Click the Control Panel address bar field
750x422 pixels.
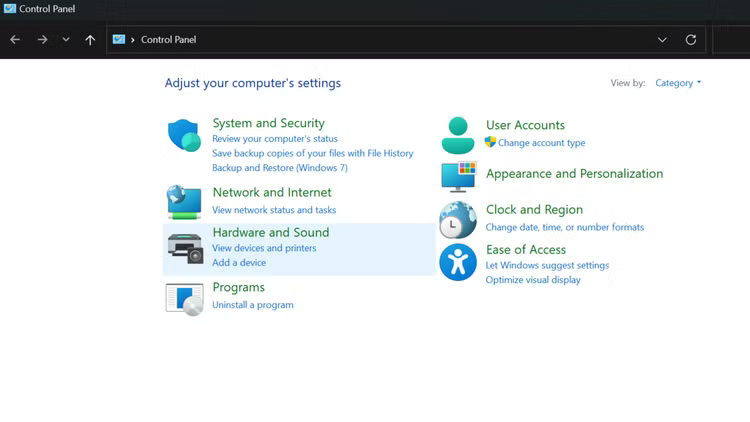400,40
